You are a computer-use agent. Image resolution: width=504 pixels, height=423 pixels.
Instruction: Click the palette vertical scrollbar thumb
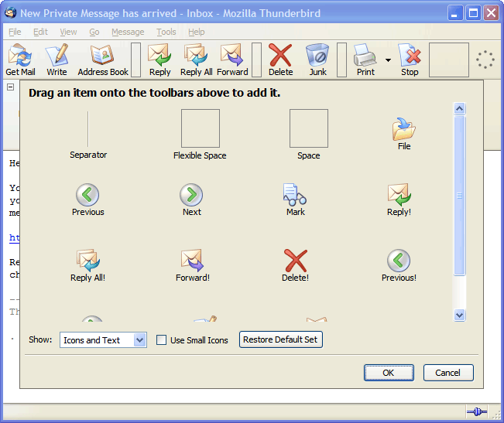pos(459,196)
